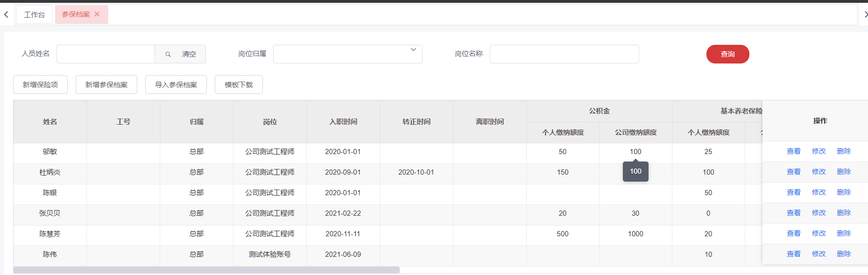868x275 pixels.
Task: Click the search magnifier icon in name field
Action: [168, 54]
